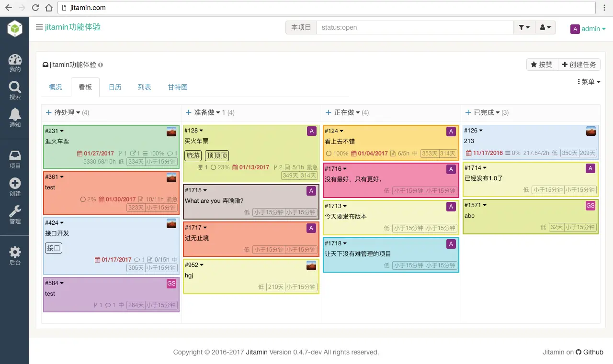
Task: Open the Jitamin link in footer
Action: click(257, 352)
